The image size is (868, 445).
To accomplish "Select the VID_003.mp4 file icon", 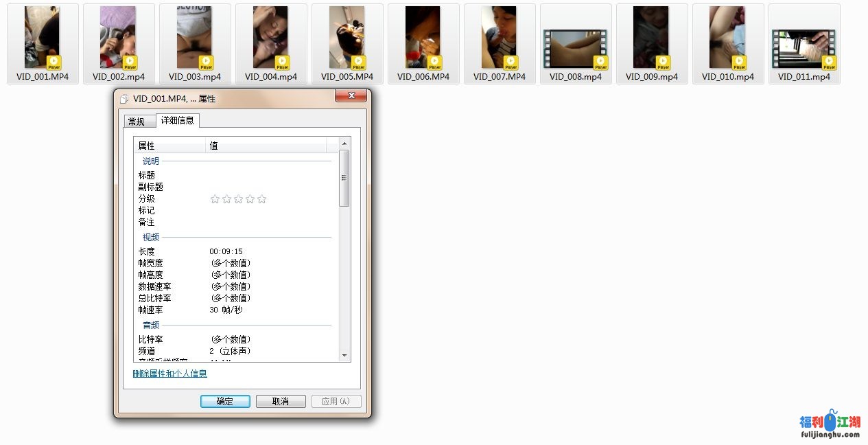I will point(194,38).
